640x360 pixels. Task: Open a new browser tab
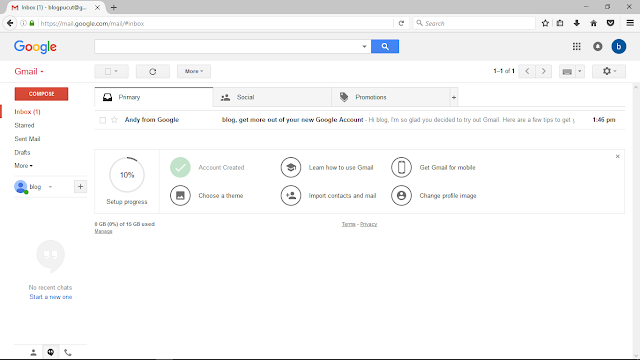[x=114, y=7]
